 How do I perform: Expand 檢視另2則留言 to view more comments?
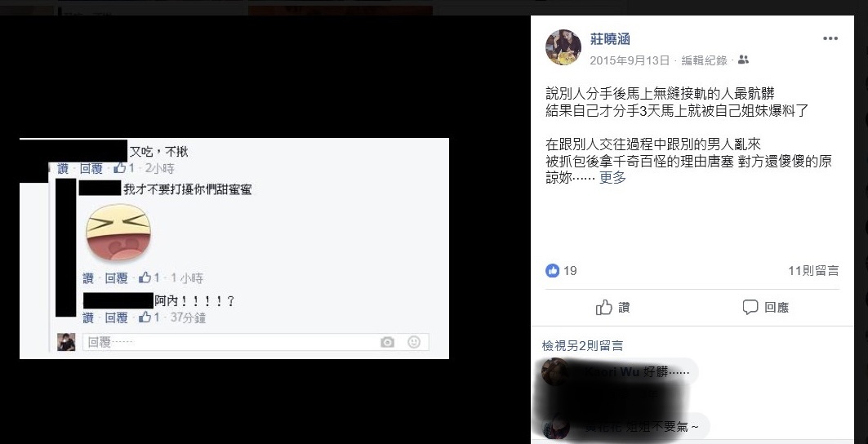(582, 346)
